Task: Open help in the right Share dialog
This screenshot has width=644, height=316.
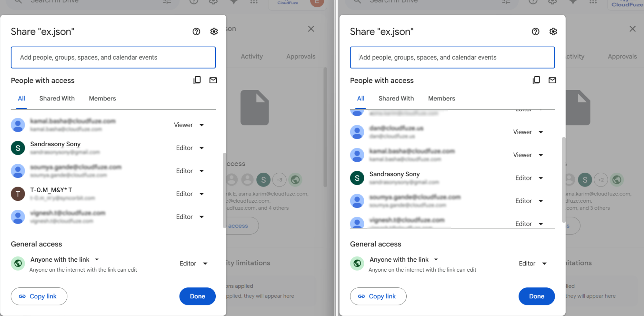Action: [536, 32]
